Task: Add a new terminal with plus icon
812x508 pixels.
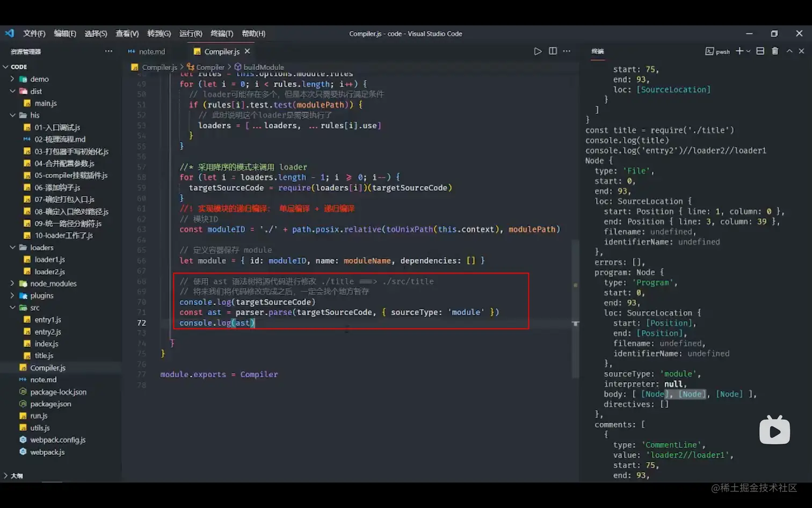Action: (x=740, y=51)
